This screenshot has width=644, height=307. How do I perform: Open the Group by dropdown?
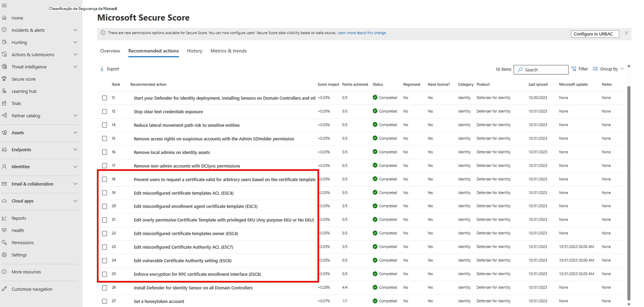(x=609, y=69)
